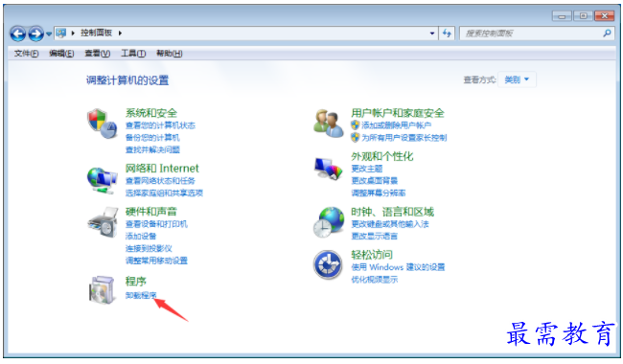
Task: Click 更改键盘或其他输入法 link
Action: [x=390, y=224]
